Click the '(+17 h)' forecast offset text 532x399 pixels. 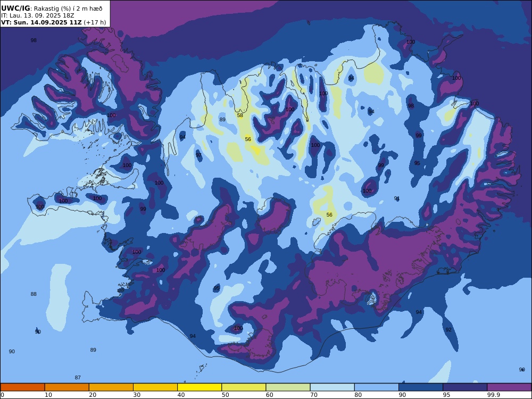[95, 22]
